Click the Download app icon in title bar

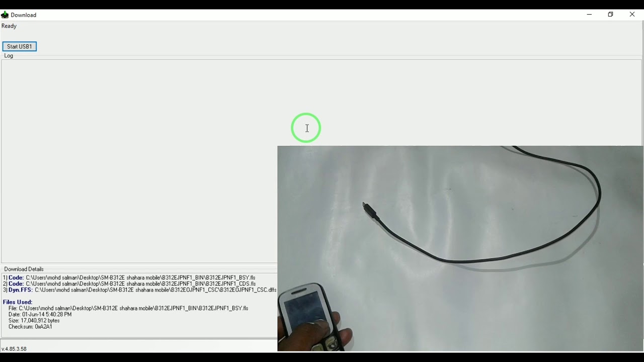pyautogui.click(x=5, y=15)
